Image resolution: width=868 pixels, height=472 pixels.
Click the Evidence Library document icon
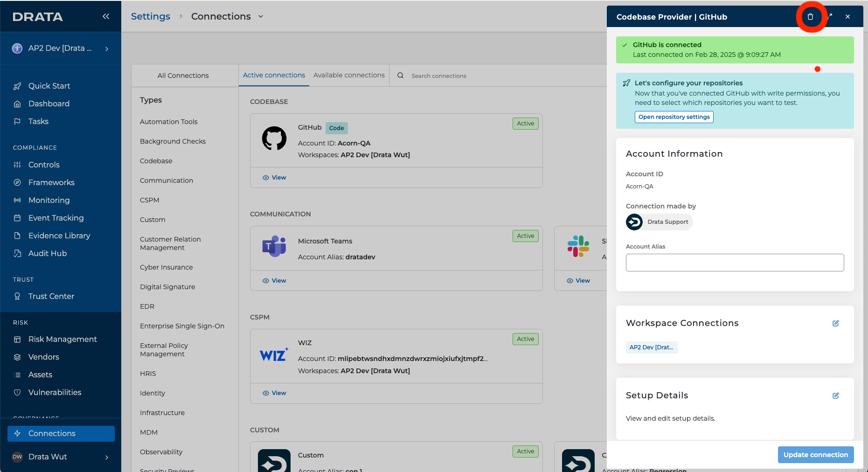(x=17, y=236)
